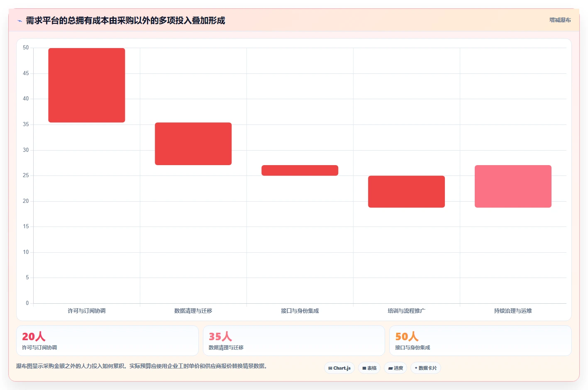Click the y-axis value 25
Viewport: 588px width, 390px height.
[x=26, y=175]
